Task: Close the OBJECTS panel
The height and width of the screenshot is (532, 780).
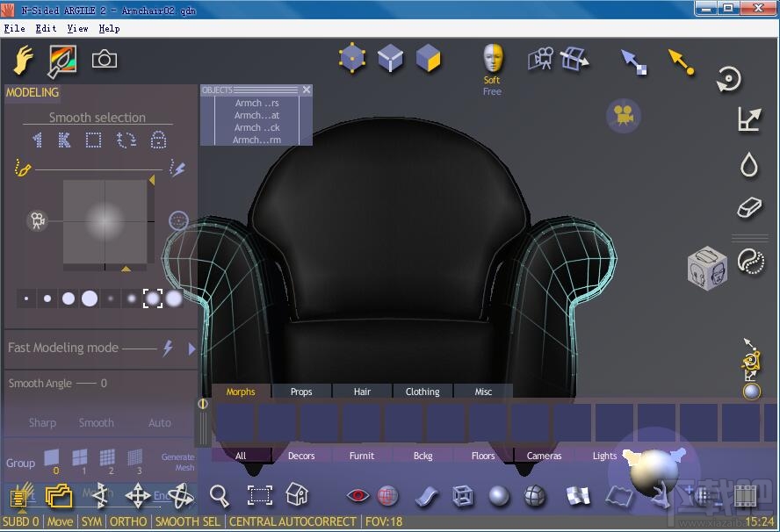Action: [307, 90]
